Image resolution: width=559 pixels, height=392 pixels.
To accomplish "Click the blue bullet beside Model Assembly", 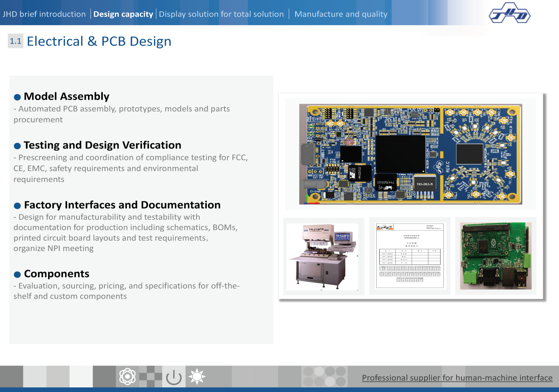I will 17,97.
